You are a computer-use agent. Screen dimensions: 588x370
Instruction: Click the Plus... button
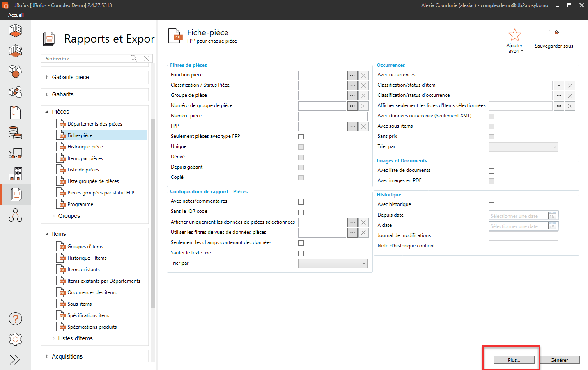pos(514,360)
